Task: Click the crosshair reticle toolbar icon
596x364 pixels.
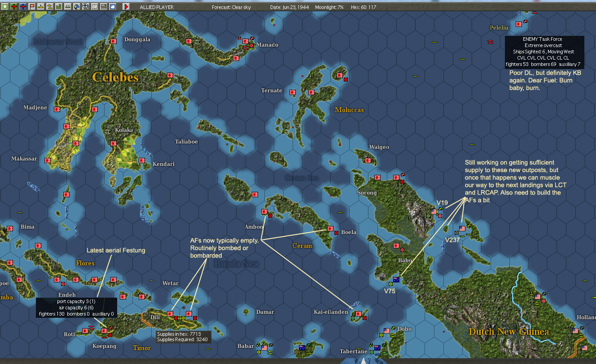Action: [85, 7]
